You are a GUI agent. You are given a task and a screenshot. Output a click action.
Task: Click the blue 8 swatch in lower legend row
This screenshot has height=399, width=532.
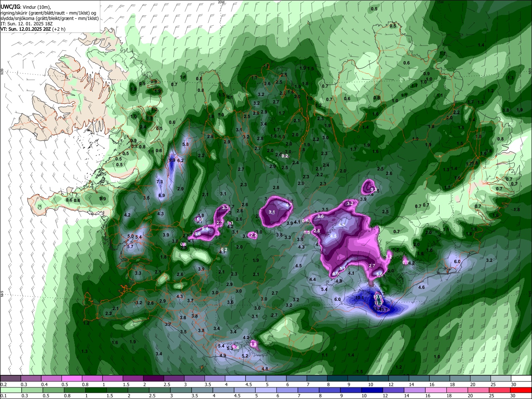[x=330, y=390]
